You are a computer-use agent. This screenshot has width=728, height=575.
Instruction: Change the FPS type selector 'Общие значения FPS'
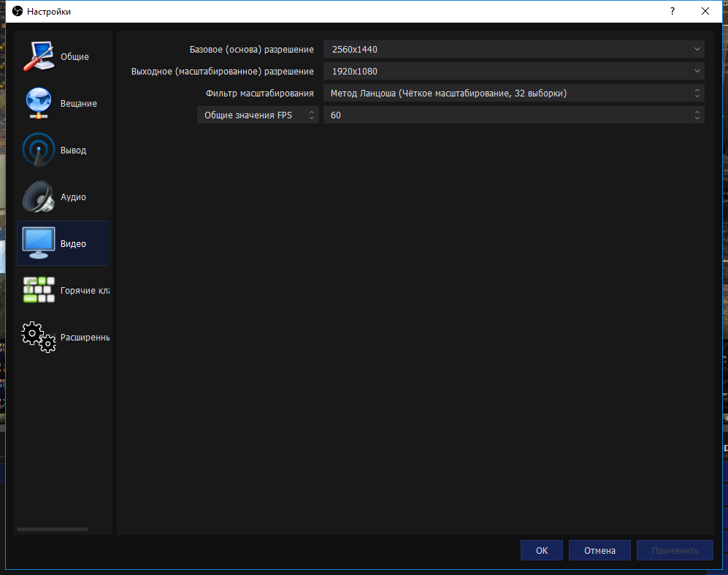coord(258,115)
